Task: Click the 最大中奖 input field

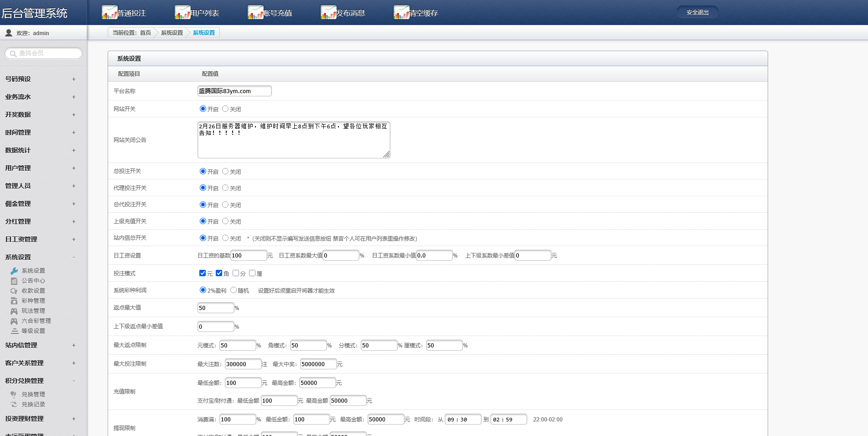Action: pyautogui.click(x=318, y=364)
